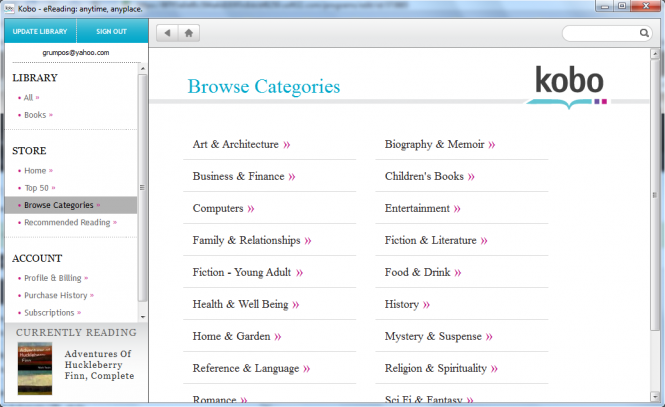
Task: Browse Health & Well Being
Action: (x=246, y=304)
